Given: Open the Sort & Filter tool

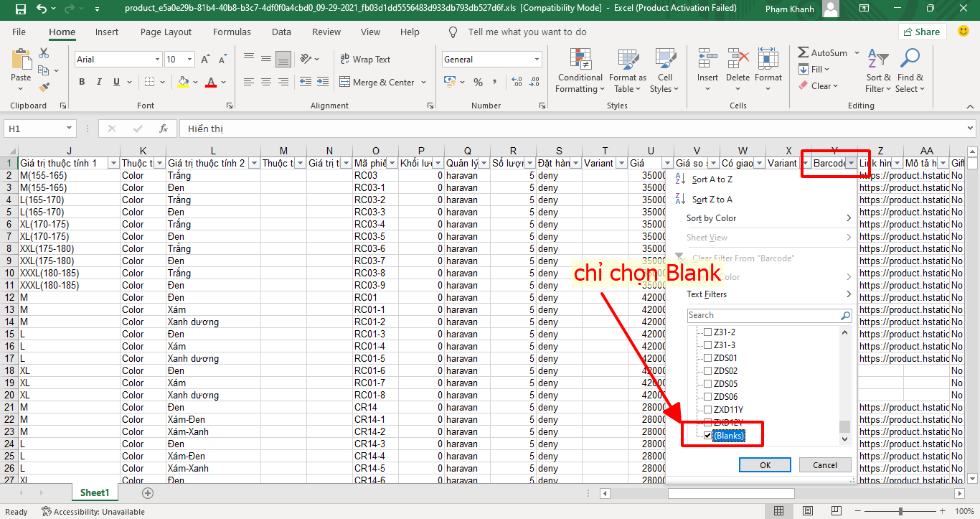Looking at the screenshot, I should (877, 72).
